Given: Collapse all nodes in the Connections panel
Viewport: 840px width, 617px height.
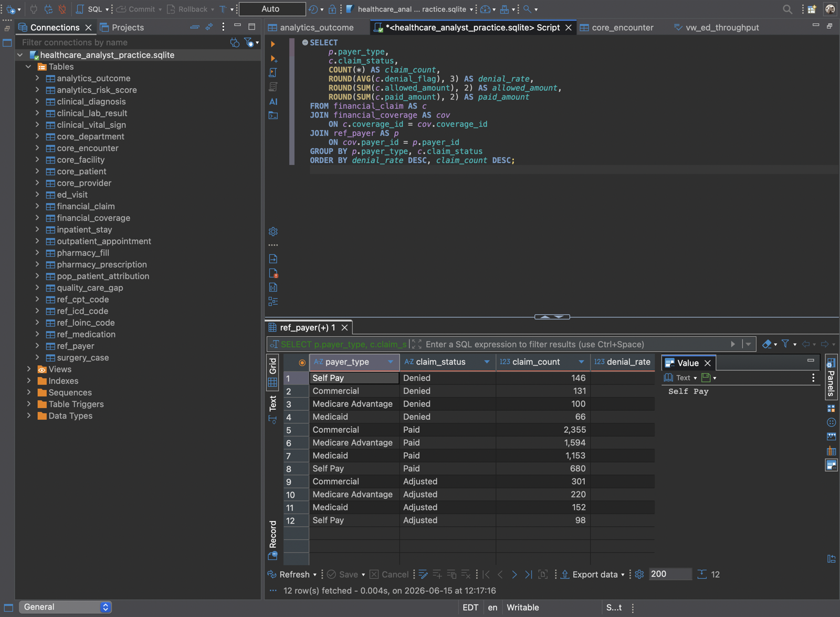Looking at the screenshot, I should click(x=194, y=27).
